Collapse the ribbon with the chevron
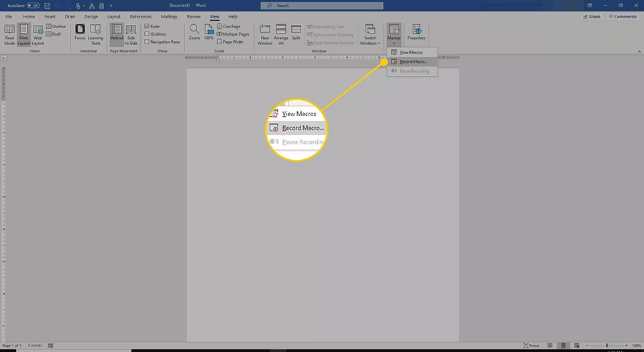 coord(639,52)
